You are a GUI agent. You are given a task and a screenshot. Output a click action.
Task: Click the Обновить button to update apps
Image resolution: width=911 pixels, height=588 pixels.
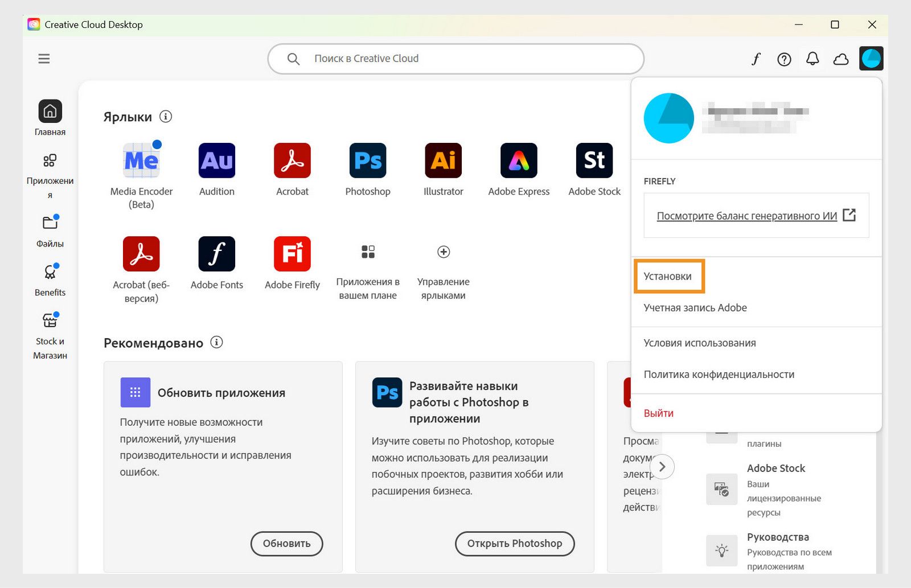point(286,544)
